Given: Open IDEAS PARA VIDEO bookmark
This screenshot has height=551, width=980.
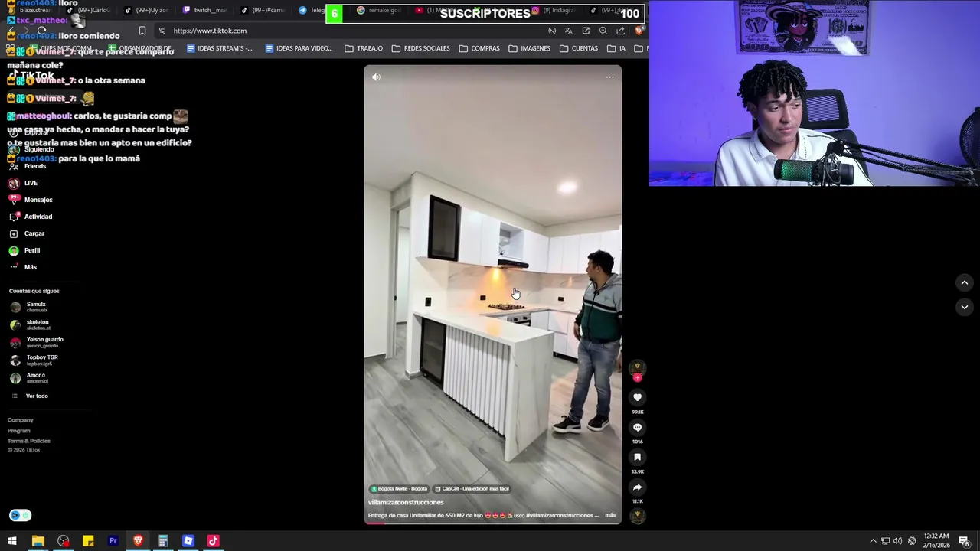Looking at the screenshot, I should pos(299,48).
